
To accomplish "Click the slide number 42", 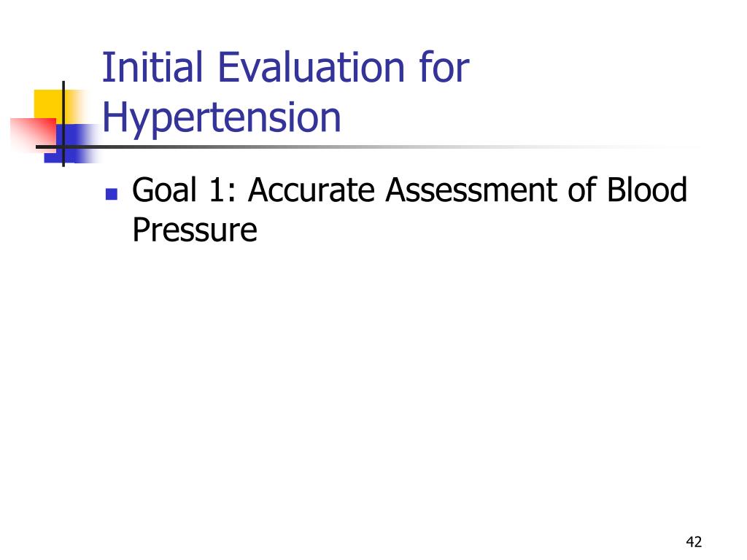I will tap(694, 542).
